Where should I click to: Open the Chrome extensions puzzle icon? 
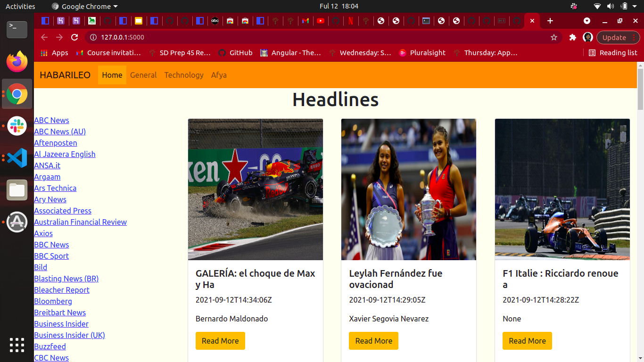[x=573, y=37]
